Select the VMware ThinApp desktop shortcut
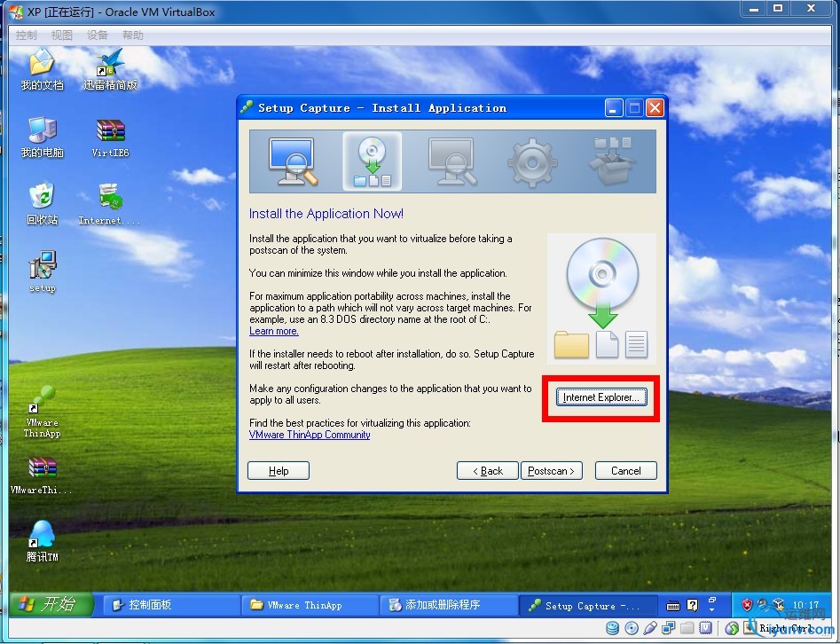The height and width of the screenshot is (644, 840). [x=42, y=412]
